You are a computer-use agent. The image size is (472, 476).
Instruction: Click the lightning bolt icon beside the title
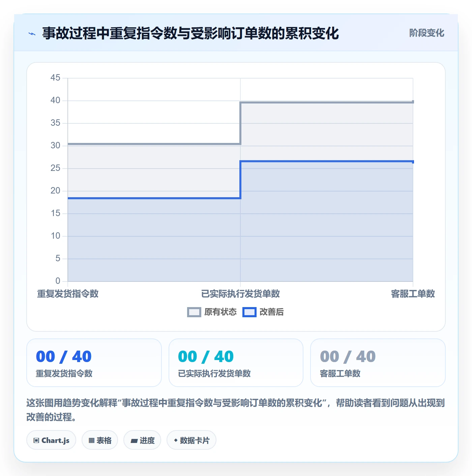32,34
